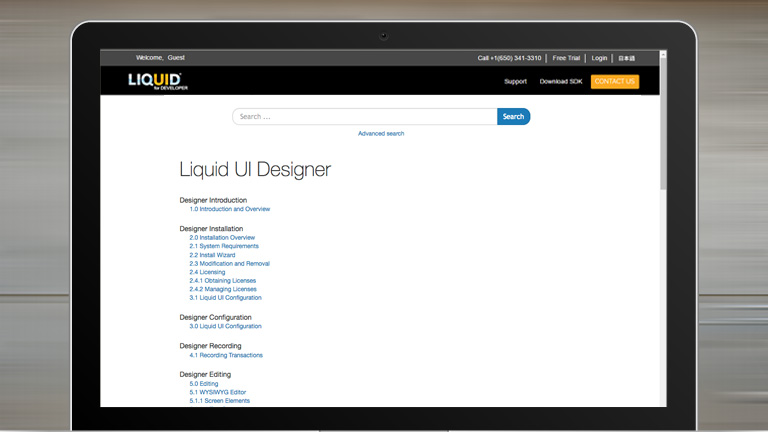Open 2.0 Installation Overview
768x432 pixels.
pyautogui.click(x=222, y=237)
